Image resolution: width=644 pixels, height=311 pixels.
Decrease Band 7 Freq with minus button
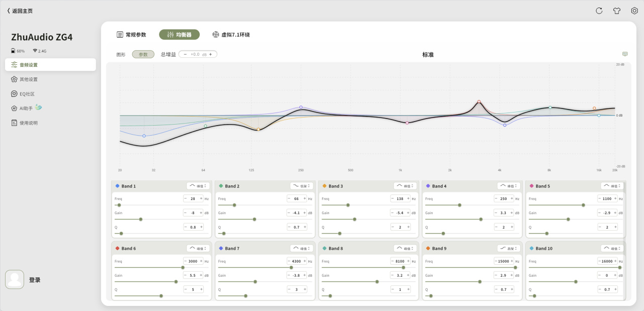coord(289,261)
